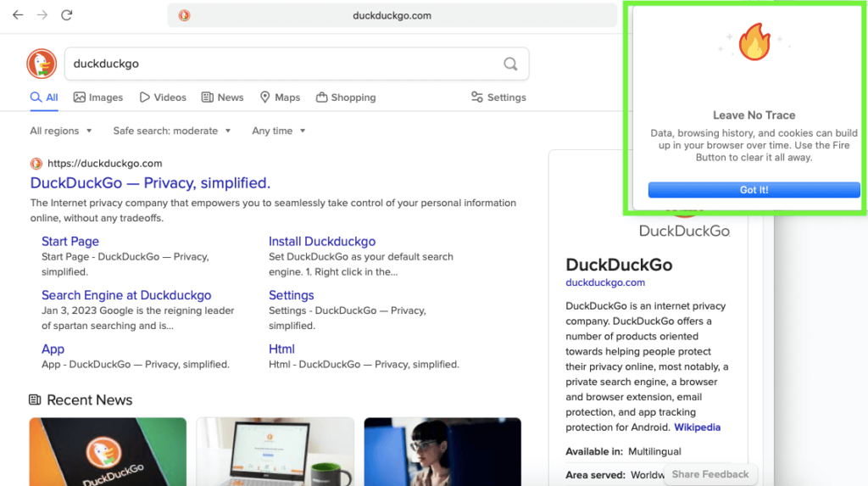Open the Settings sitelink in results
Viewport: 868px width, 486px height.
[292, 295]
